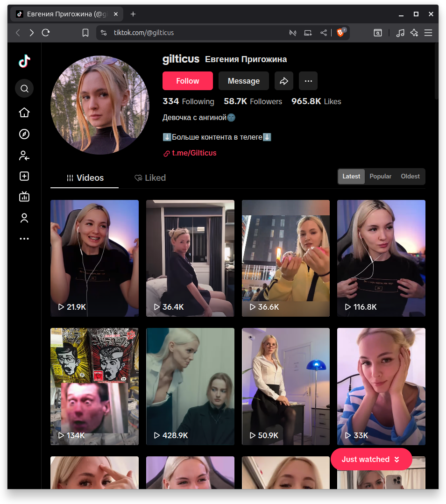This screenshot has height=504, width=446.
Task: Play the video with 36.4K views
Action: click(x=190, y=258)
